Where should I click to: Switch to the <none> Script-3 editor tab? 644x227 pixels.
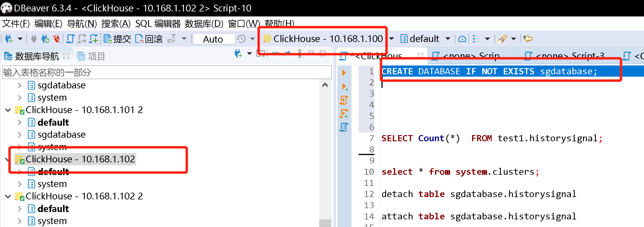[564, 56]
